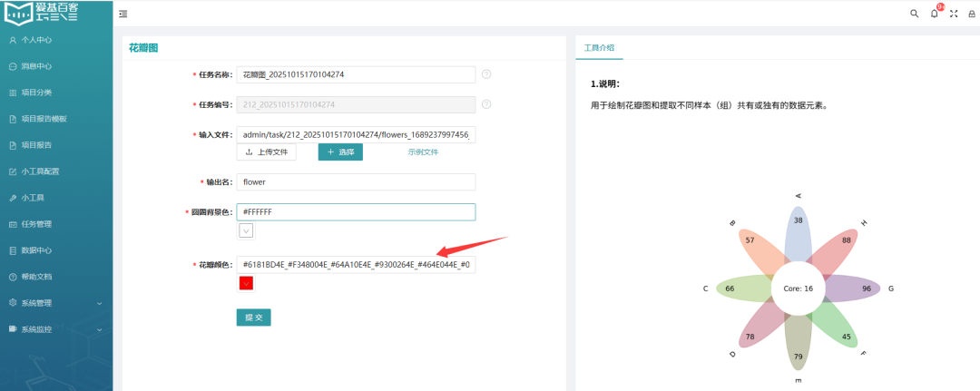Click the help icon beside 任务编号 field

click(486, 104)
